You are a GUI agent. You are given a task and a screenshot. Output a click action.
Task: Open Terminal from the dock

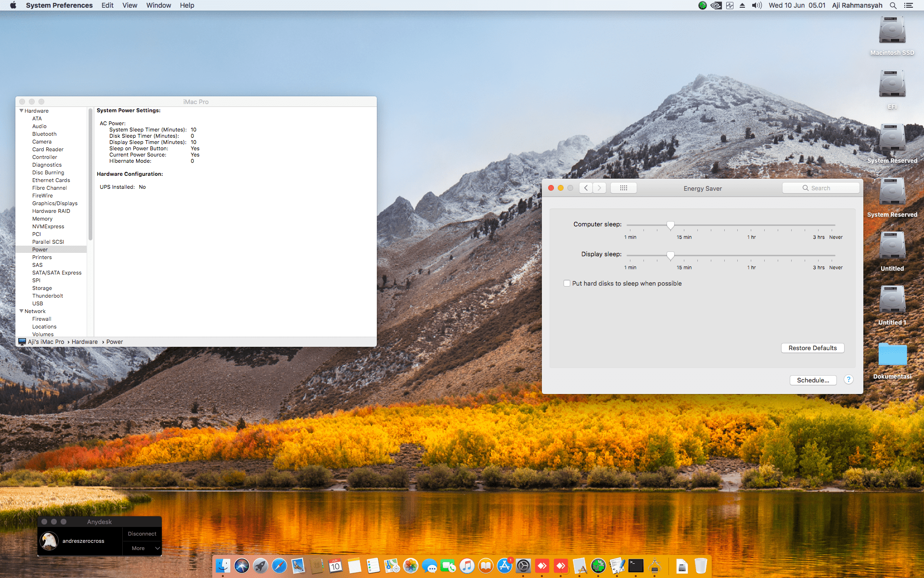[x=636, y=565]
